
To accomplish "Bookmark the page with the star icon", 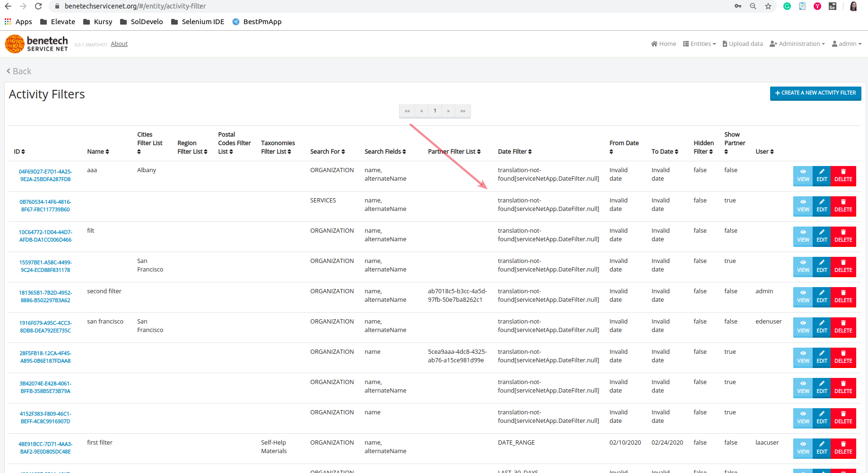I will tap(769, 7).
